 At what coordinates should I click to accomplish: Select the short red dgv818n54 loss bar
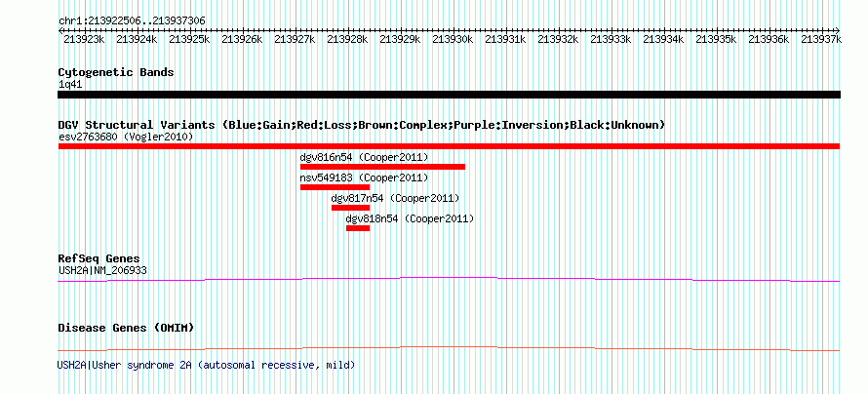pos(358,228)
